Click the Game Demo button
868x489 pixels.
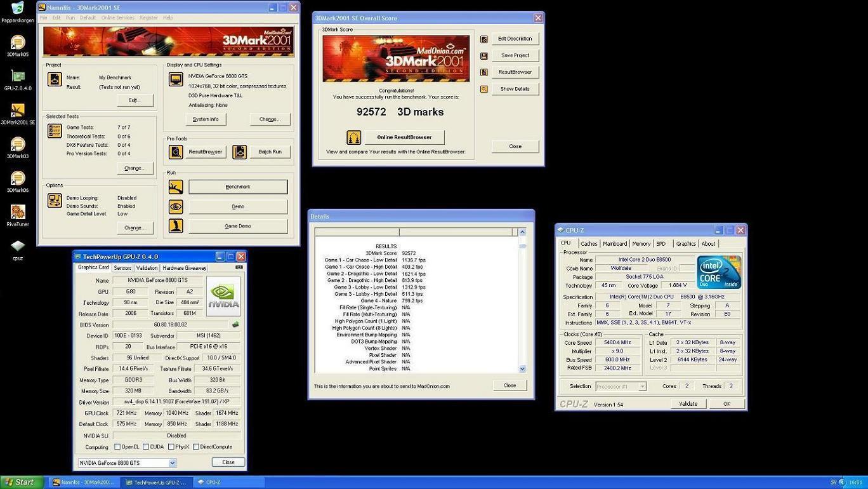pos(238,226)
